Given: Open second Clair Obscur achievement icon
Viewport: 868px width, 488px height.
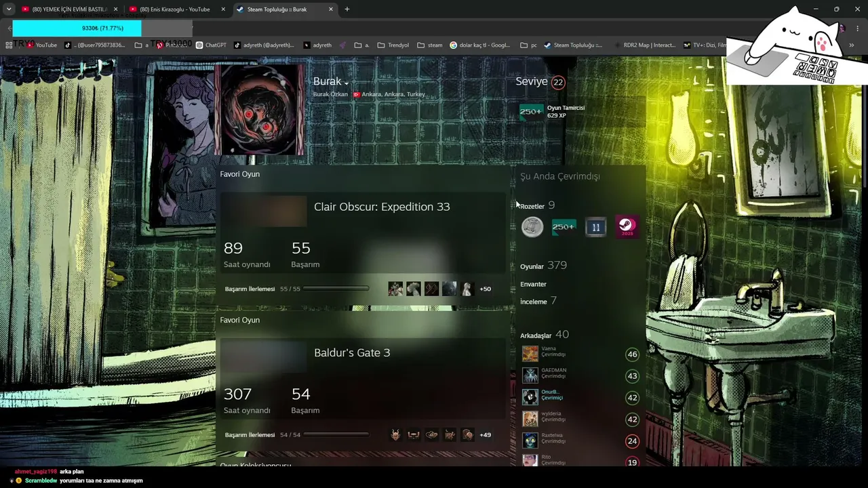Looking at the screenshot, I should click(414, 289).
